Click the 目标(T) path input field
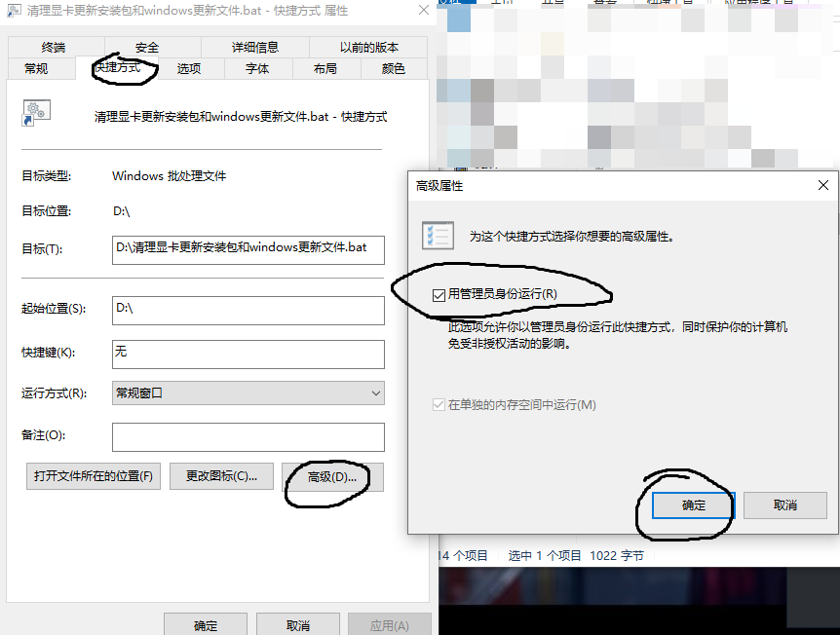 pyautogui.click(x=248, y=250)
